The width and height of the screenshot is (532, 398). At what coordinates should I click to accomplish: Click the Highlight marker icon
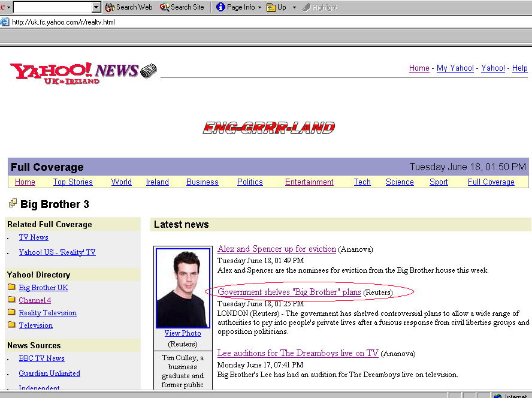[x=306, y=7]
